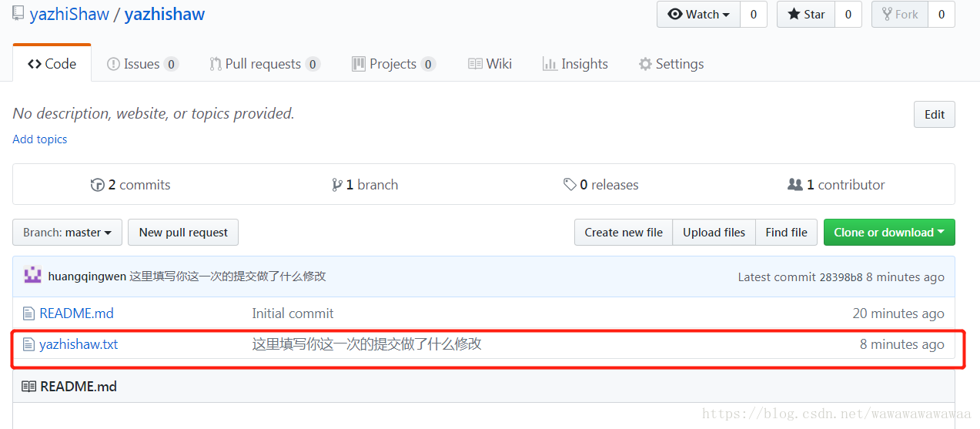
Task: View the 1 contributor list
Action: tap(836, 185)
